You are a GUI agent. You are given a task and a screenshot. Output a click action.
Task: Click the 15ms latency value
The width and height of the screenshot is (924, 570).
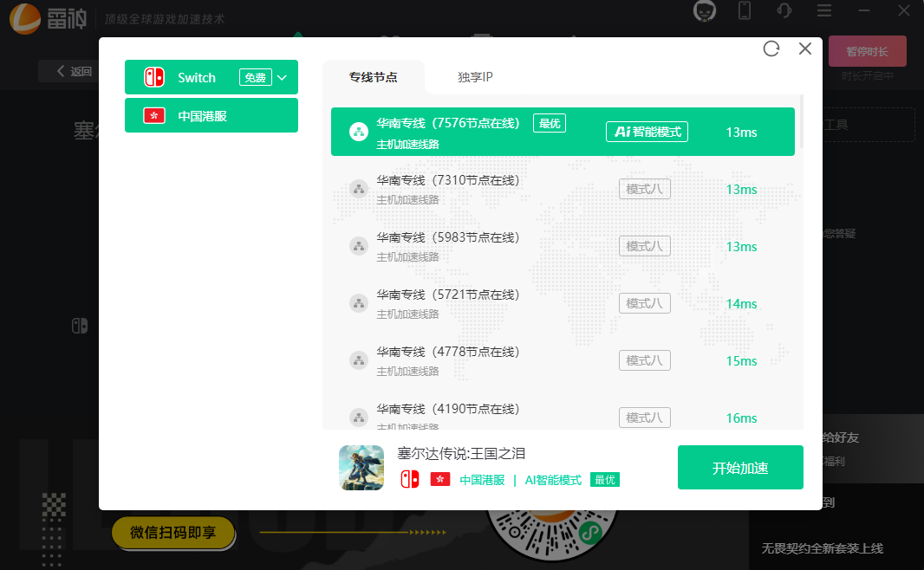[741, 361]
